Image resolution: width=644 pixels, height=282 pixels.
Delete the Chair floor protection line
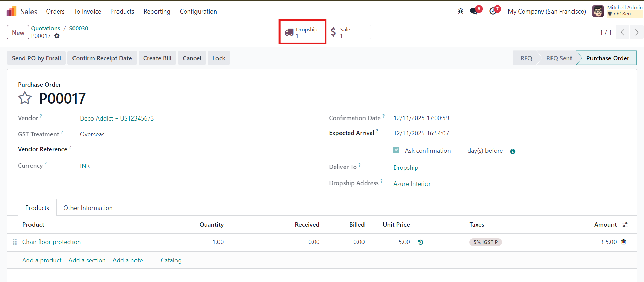tap(624, 242)
